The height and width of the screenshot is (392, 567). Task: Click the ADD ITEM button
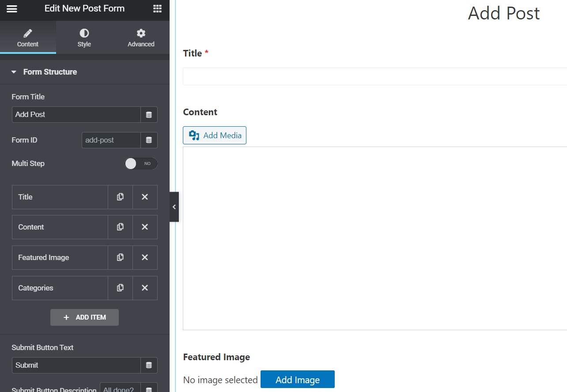84,317
